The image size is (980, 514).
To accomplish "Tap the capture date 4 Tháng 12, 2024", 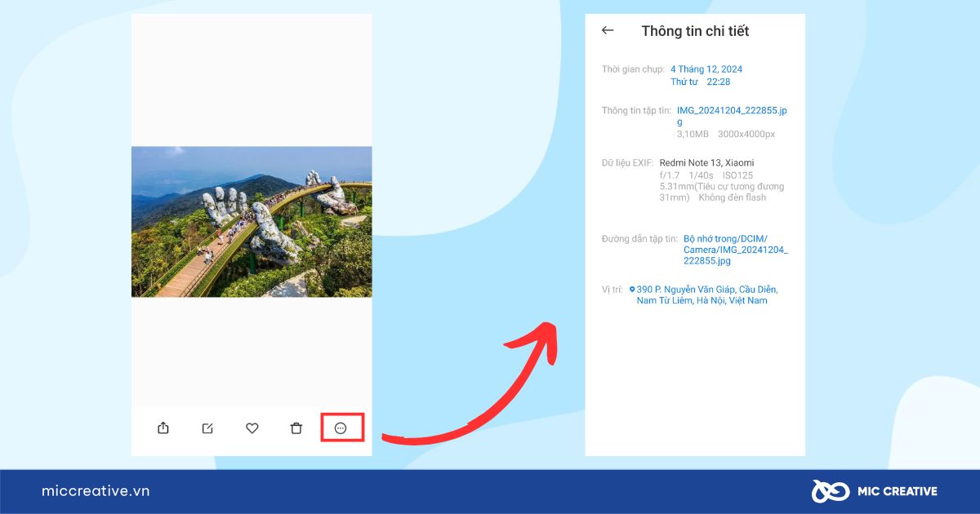I will (x=706, y=69).
